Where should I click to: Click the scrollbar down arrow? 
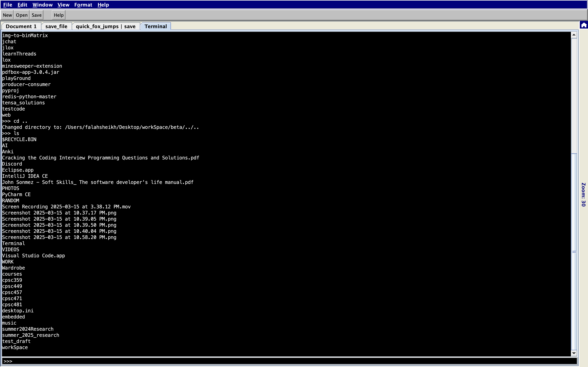(574, 353)
